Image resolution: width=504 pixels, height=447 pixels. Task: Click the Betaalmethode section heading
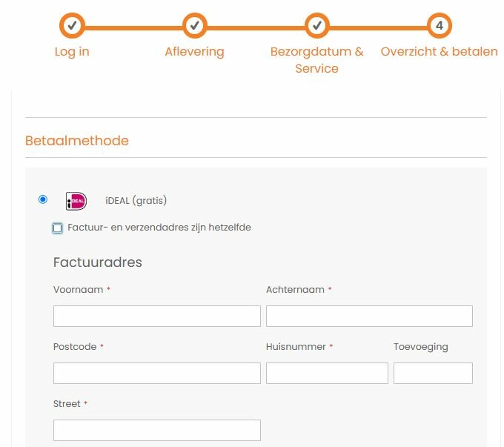[x=77, y=141]
